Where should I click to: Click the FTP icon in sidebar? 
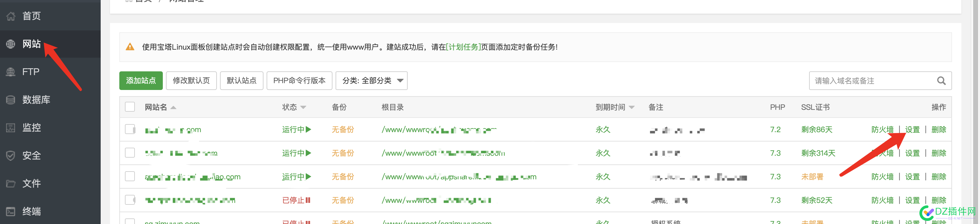click(11, 72)
